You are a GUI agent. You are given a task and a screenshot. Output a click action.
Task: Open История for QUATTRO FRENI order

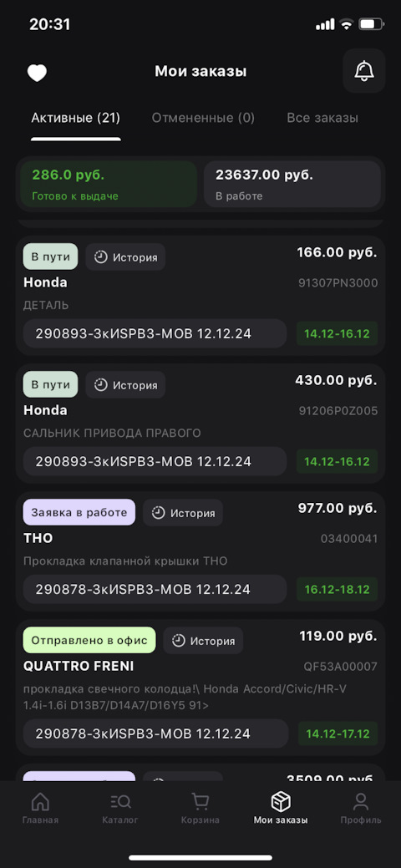click(x=203, y=641)
